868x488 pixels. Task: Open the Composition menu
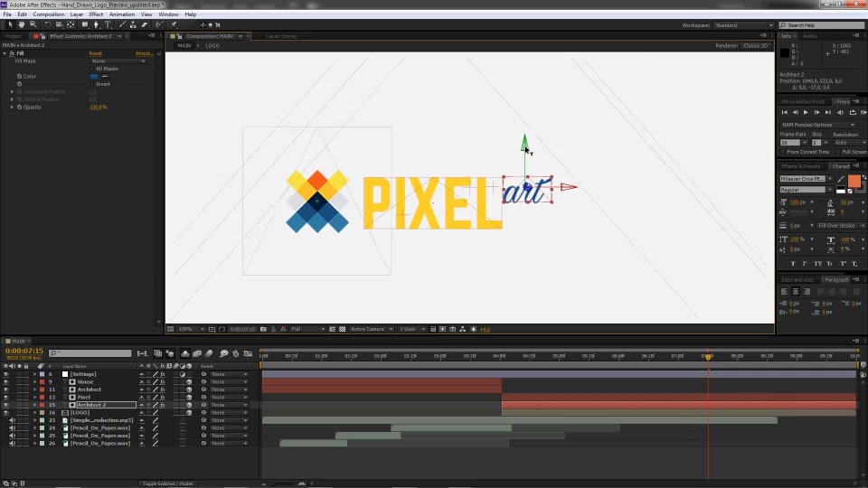48,14
